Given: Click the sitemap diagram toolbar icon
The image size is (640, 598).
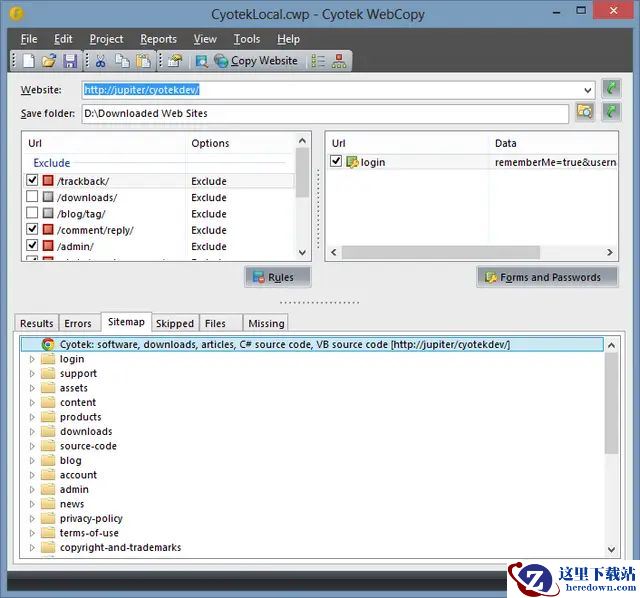Looking at the screenshot, I should [339, 61].
